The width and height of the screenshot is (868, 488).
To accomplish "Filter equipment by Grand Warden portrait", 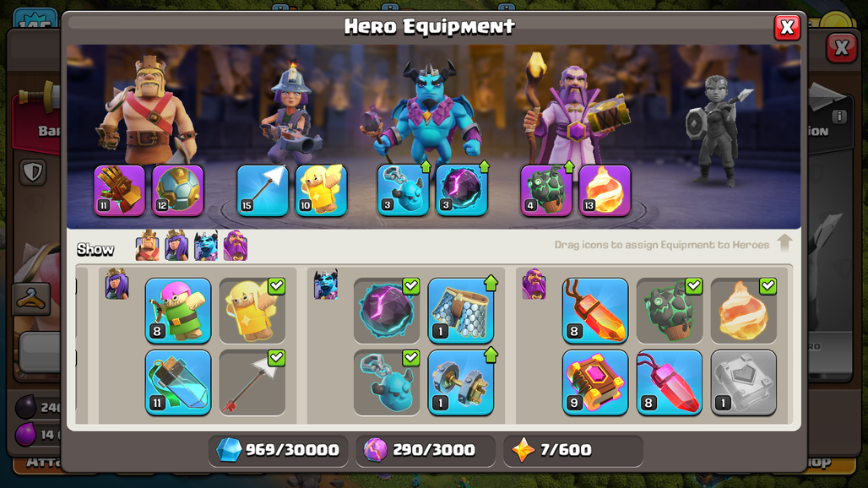I will (x=236, y=246).
